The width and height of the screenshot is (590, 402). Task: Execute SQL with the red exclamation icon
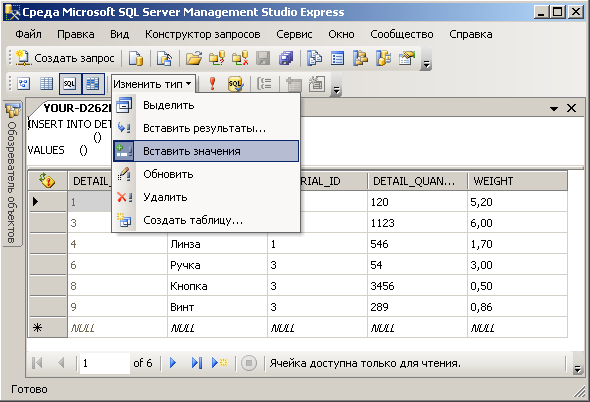click(213, 84)
